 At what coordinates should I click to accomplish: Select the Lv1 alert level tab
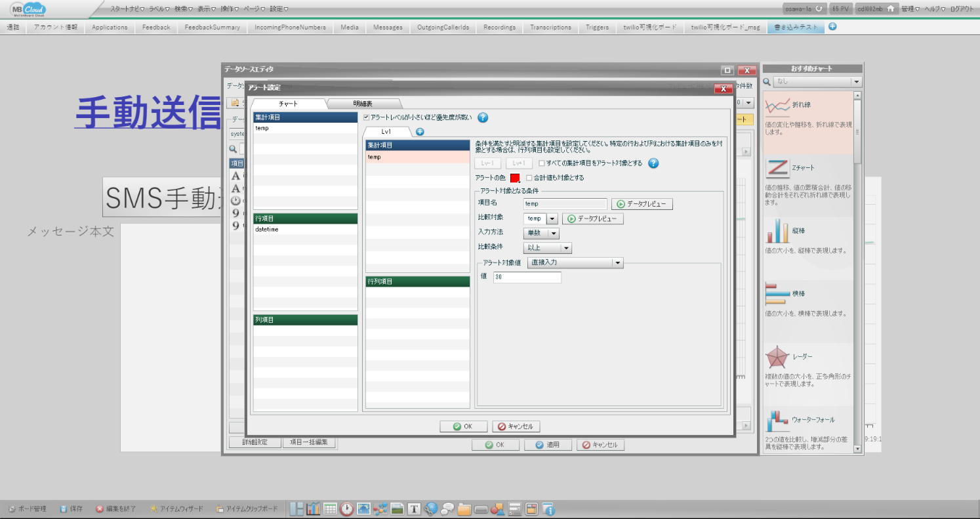(386, 132)
